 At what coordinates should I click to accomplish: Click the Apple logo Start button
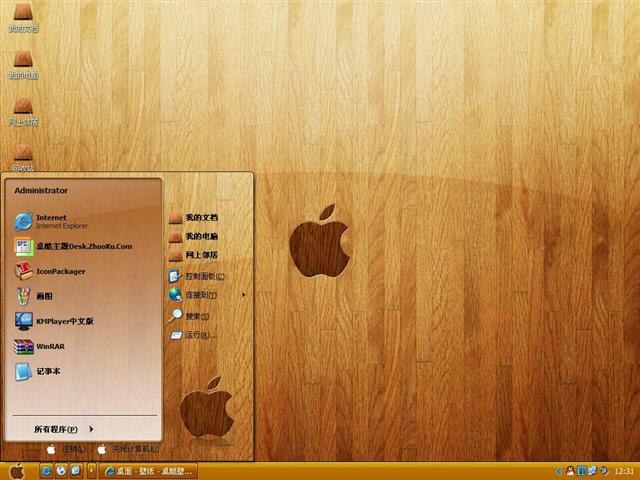pos(16,471)
